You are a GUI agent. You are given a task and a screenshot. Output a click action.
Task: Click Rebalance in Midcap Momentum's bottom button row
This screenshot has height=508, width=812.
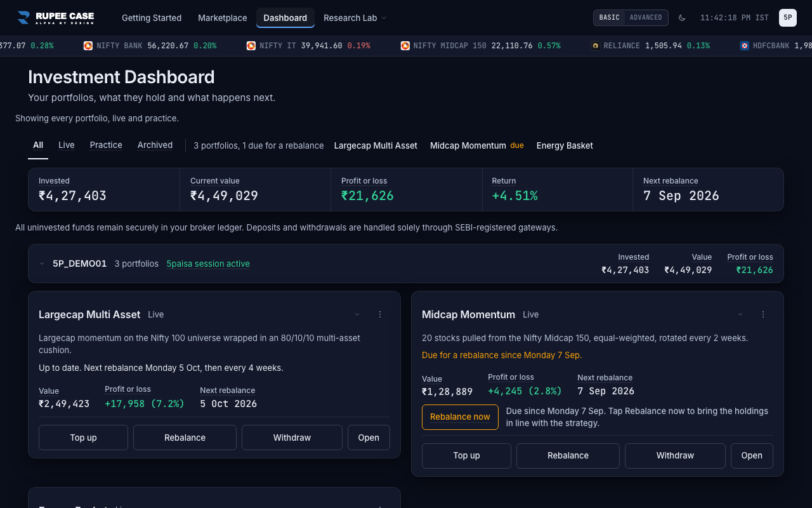point(568,455)
